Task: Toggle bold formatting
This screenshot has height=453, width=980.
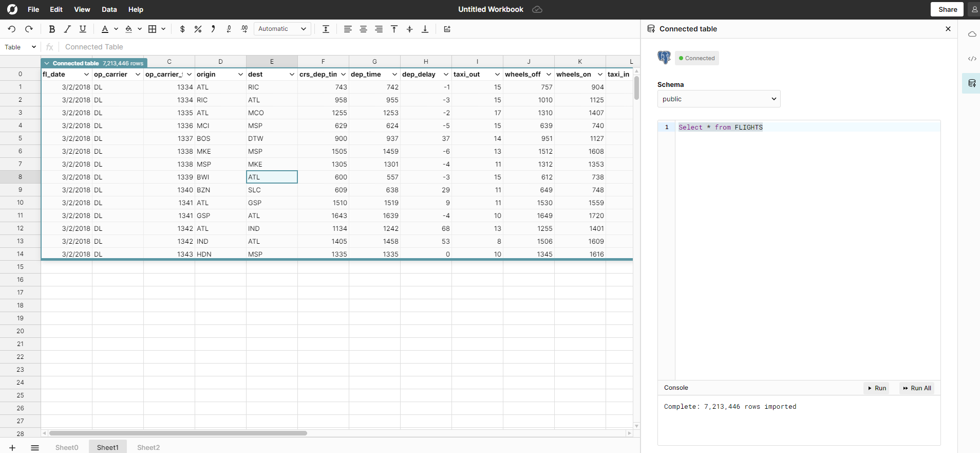Action: (52, 29)
